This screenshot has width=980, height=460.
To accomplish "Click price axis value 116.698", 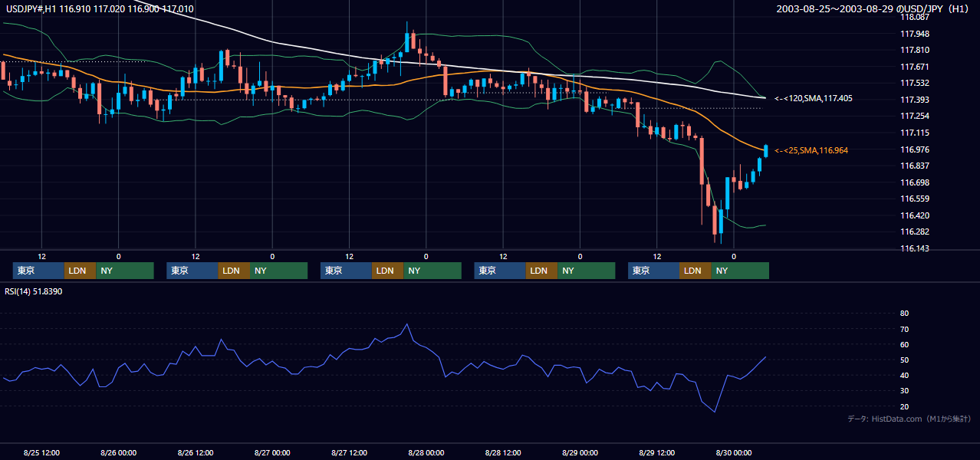I will click(915, 182).
